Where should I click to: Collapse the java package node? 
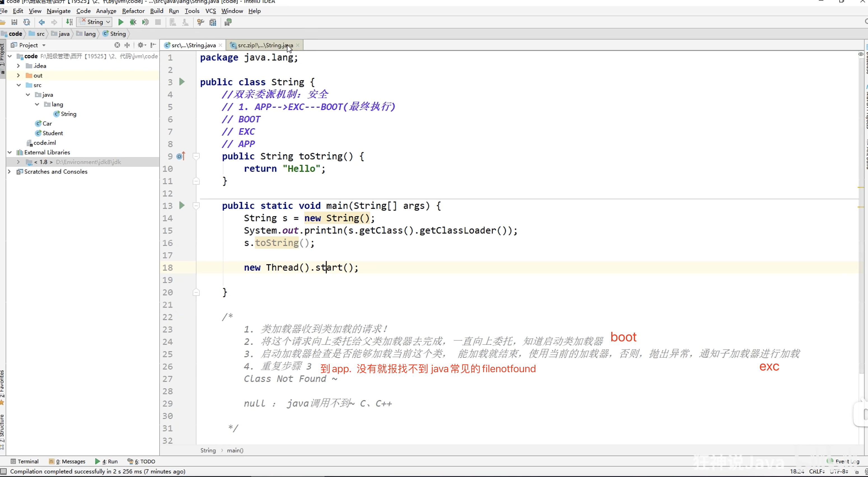[x=28, y=94]
